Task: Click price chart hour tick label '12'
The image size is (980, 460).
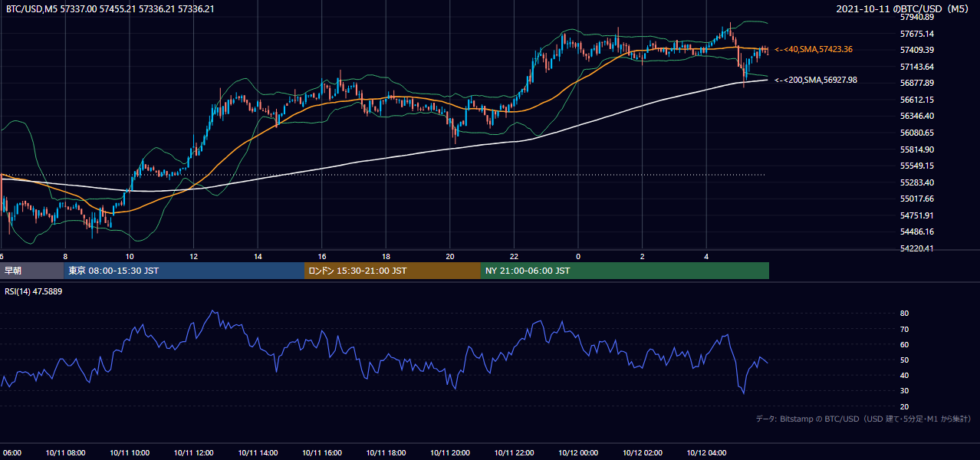Action: [x=193, y=257]
